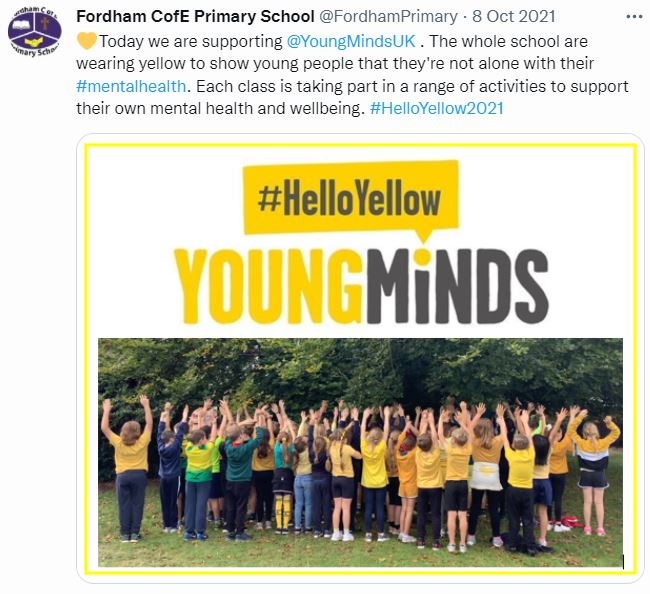Open the 8 Oct 2021 timestamp

pyautogui.click(x=514, y=17)
